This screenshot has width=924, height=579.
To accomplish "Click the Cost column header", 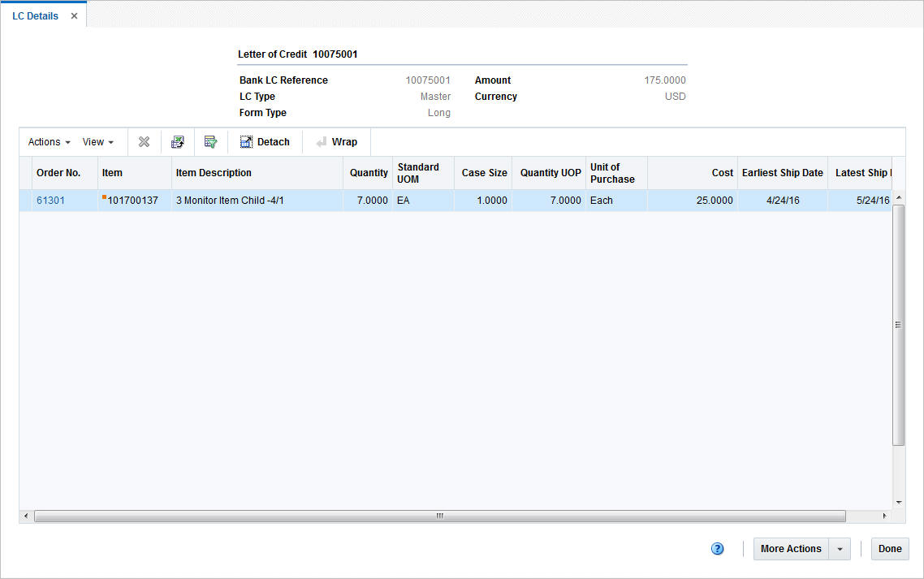I will [693, 173].
